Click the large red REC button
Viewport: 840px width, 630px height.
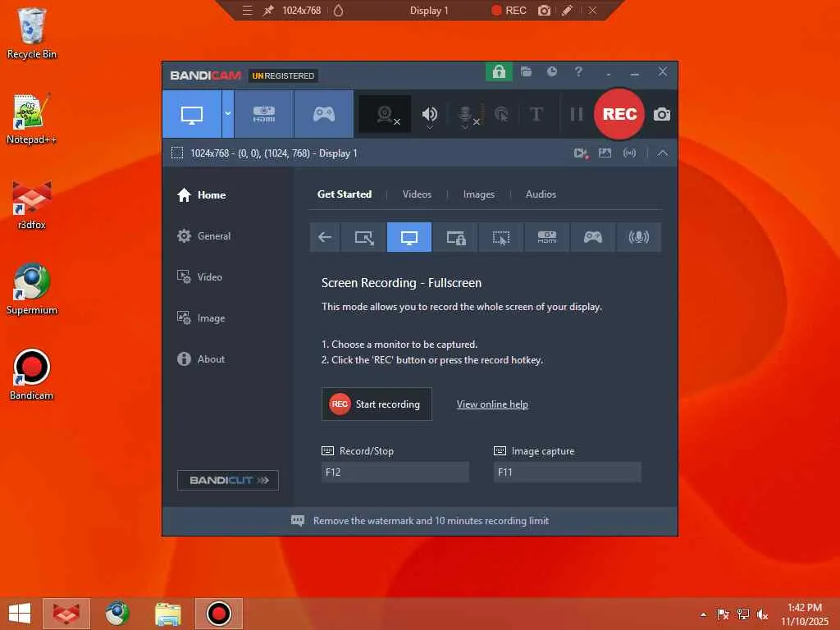tap(619, 114)
